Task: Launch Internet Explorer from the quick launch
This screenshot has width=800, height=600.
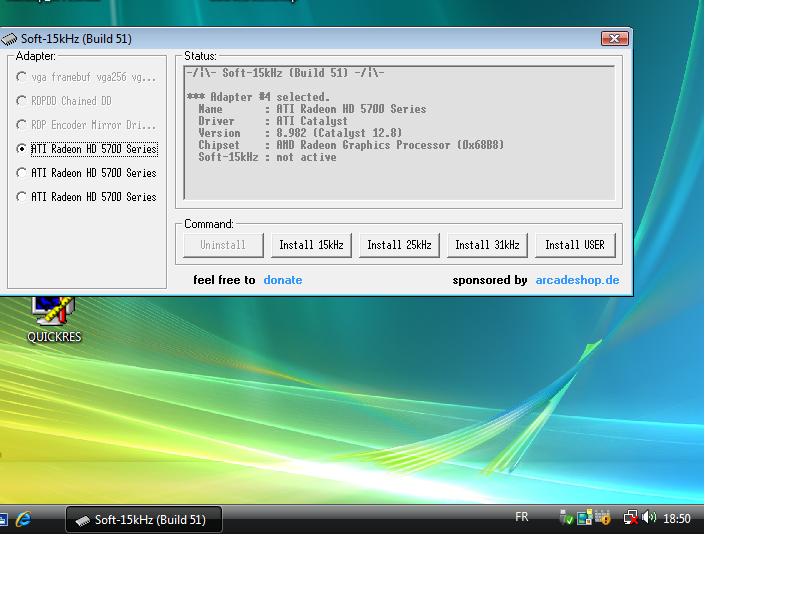Action: click(23, 519)
